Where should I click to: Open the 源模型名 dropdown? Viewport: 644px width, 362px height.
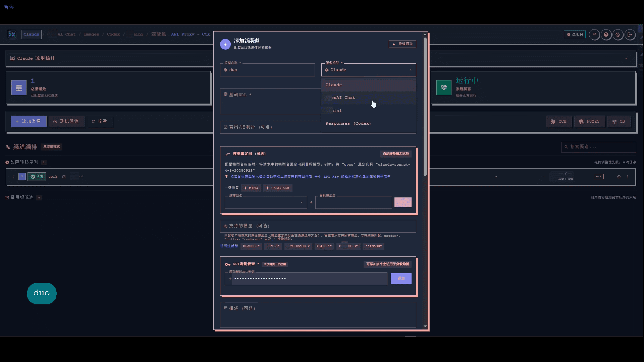[x=266, y=202]
